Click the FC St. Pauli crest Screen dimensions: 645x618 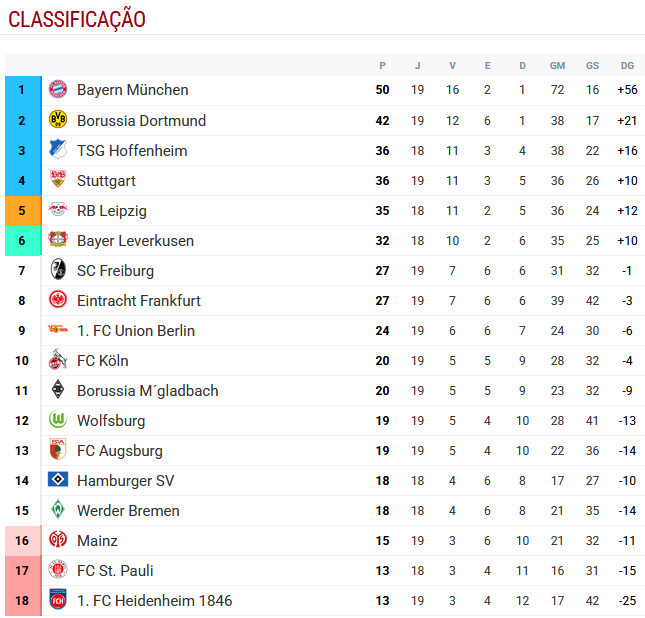coord(58,570)
